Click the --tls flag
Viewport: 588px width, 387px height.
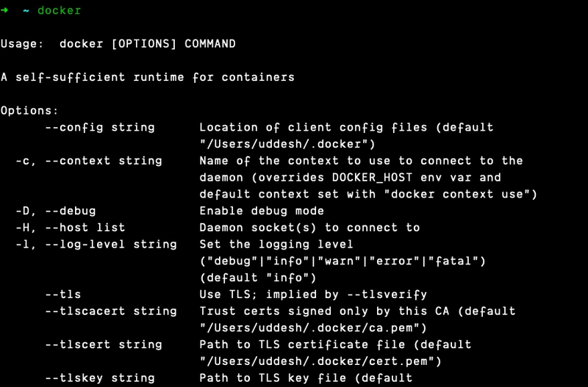pyautogui.click(x=63, y=294)
